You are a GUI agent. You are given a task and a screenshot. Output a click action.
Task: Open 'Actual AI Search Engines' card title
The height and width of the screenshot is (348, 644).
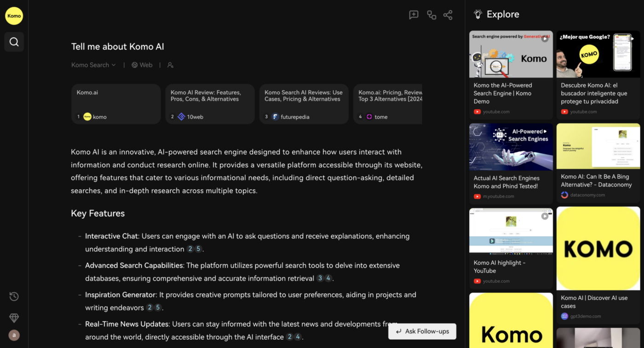[x=506, y=182]
